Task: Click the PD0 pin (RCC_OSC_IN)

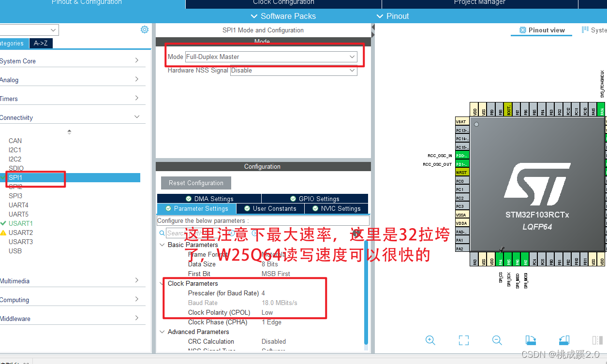Action: [x=462, y=156]
